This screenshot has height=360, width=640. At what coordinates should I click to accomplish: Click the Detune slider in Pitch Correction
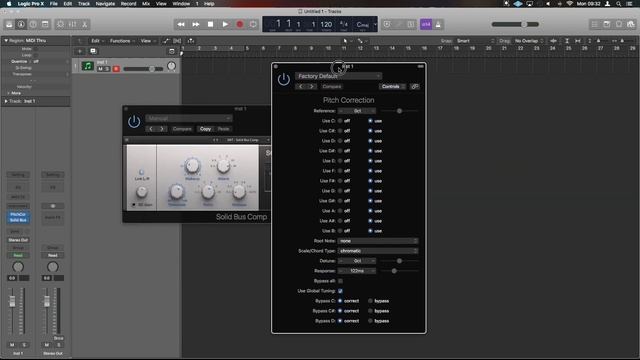(x=399, y=261)
